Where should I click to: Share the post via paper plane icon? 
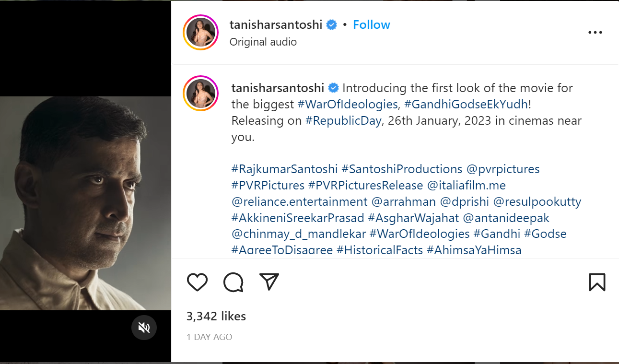(269, 282)
